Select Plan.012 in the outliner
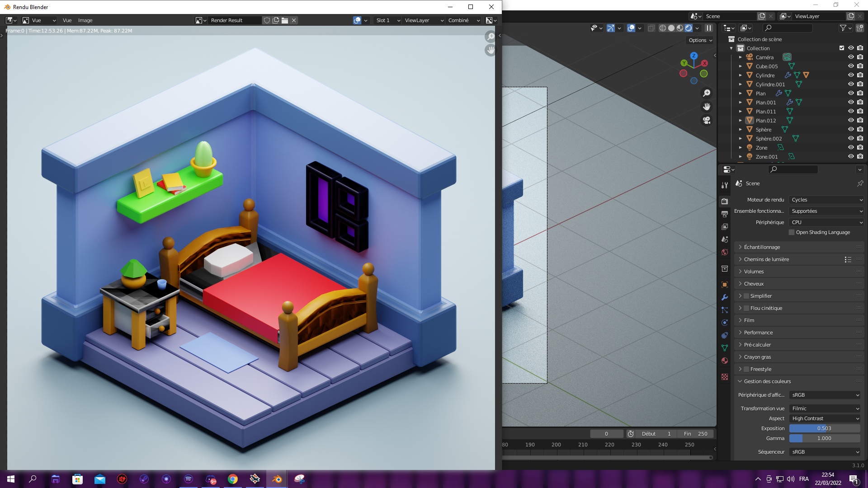The image size is (868, 488). coord(766,121)
